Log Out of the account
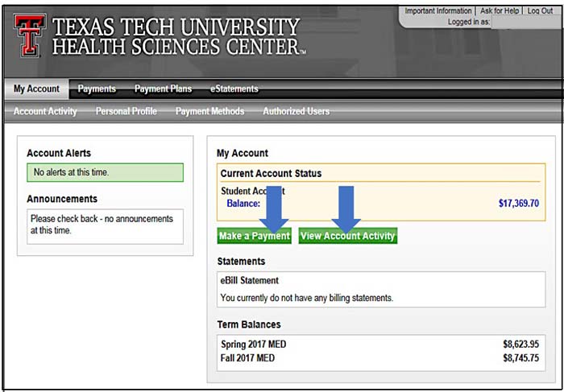The height and width of the screenshot is (392, 564). [541, 11]
